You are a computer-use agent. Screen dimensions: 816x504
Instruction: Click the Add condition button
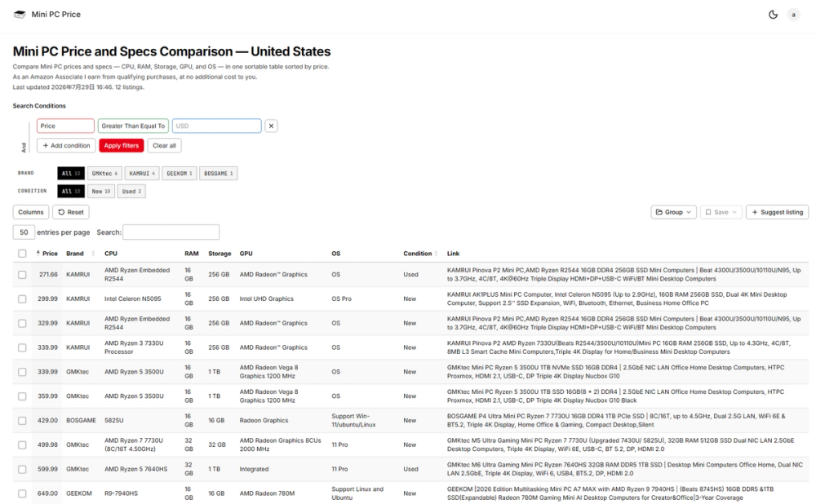click(x=66, y=146)
